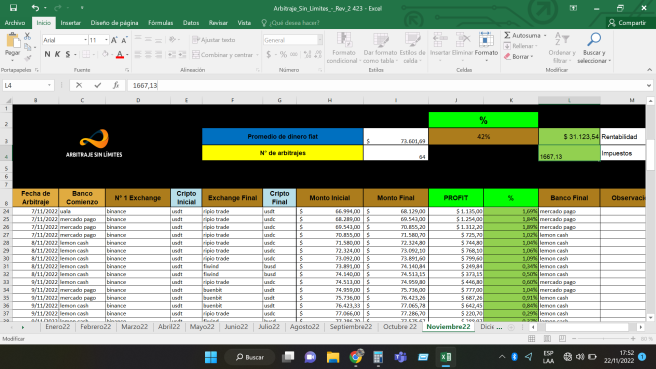Click the Eliminar cells icon
656x369 pixels.
[463, 40]
